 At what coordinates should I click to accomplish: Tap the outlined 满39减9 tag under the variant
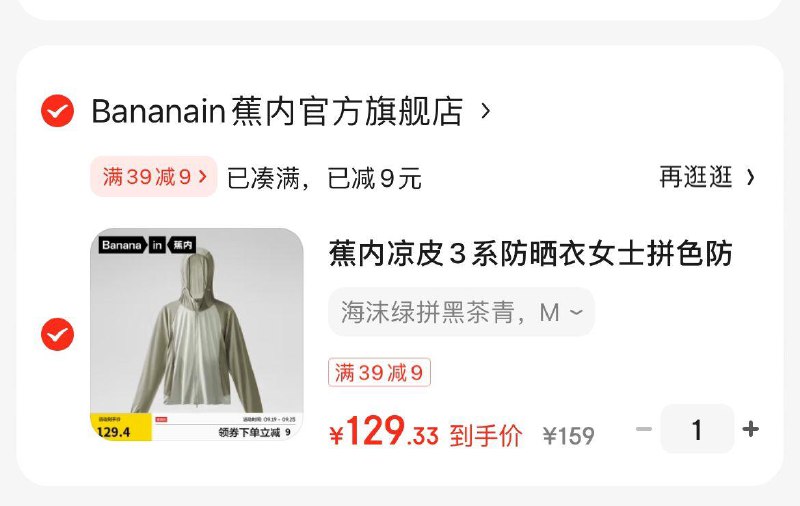point(379,372)
